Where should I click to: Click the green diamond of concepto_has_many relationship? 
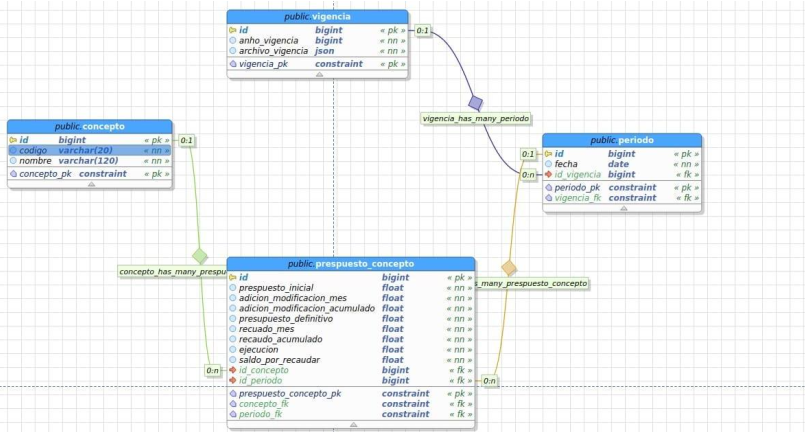[x=200, y=256]
